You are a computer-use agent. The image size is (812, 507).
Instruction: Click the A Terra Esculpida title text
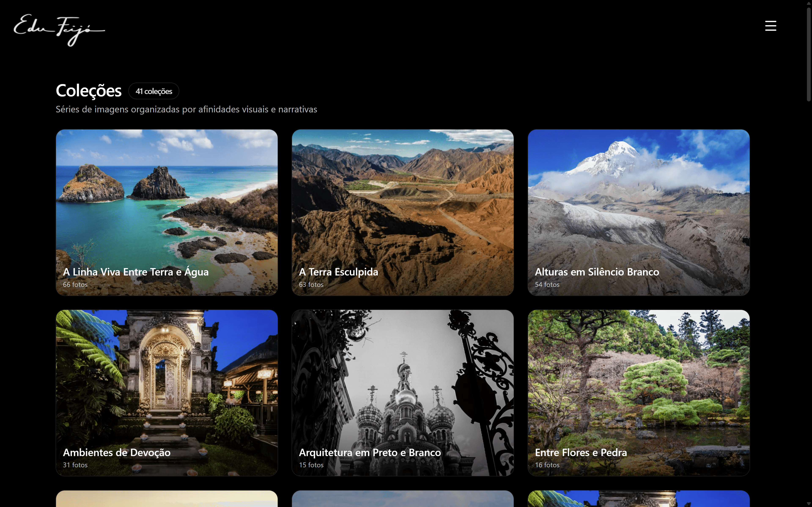(338, 272)
